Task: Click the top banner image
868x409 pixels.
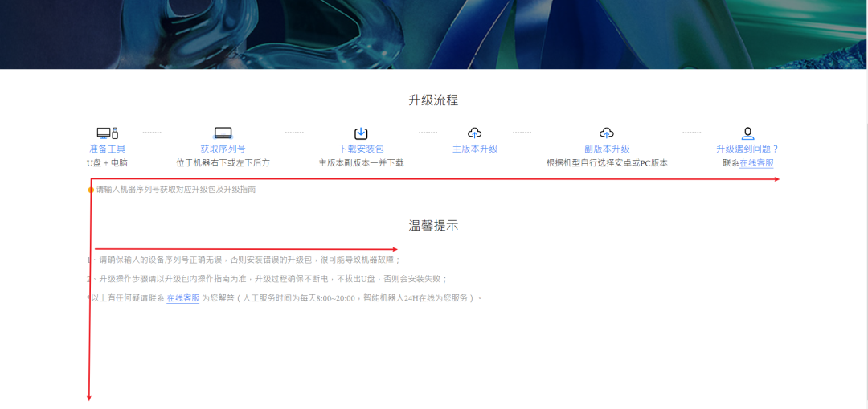Action: [x=433, y=35]
